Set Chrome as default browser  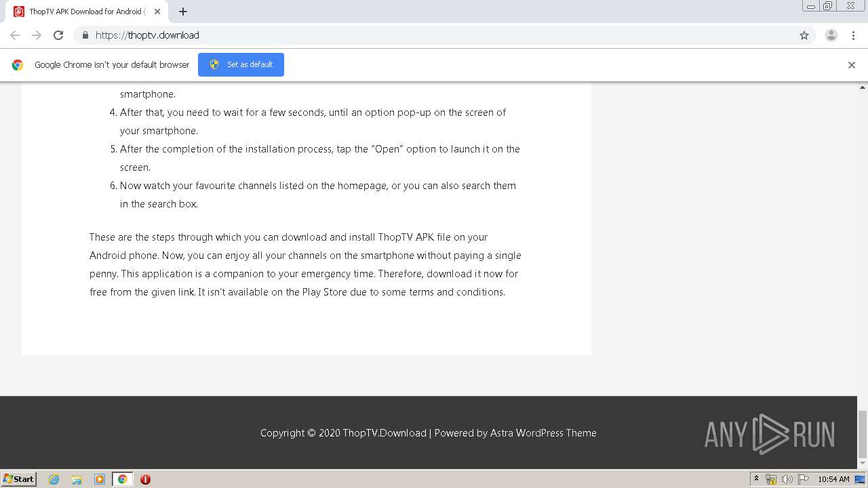[241, 64]
